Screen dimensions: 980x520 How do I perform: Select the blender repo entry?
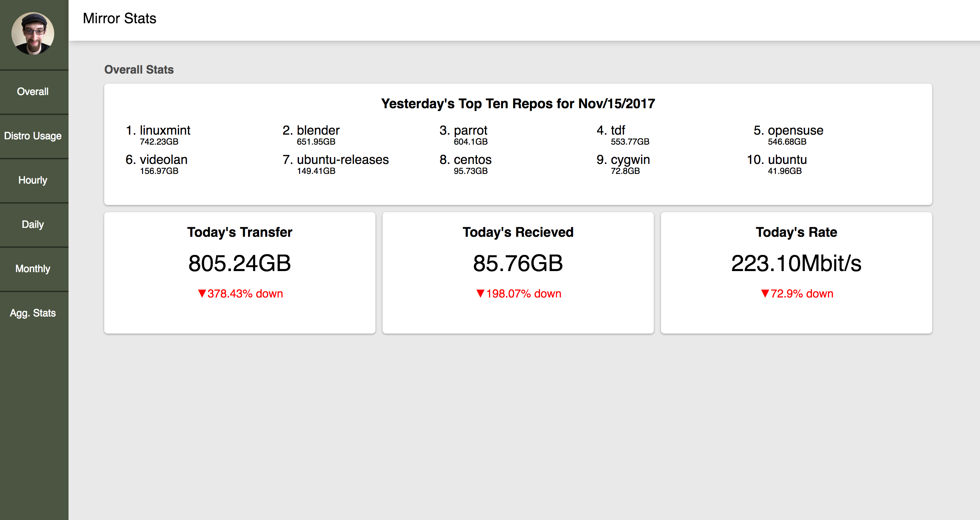318,130
